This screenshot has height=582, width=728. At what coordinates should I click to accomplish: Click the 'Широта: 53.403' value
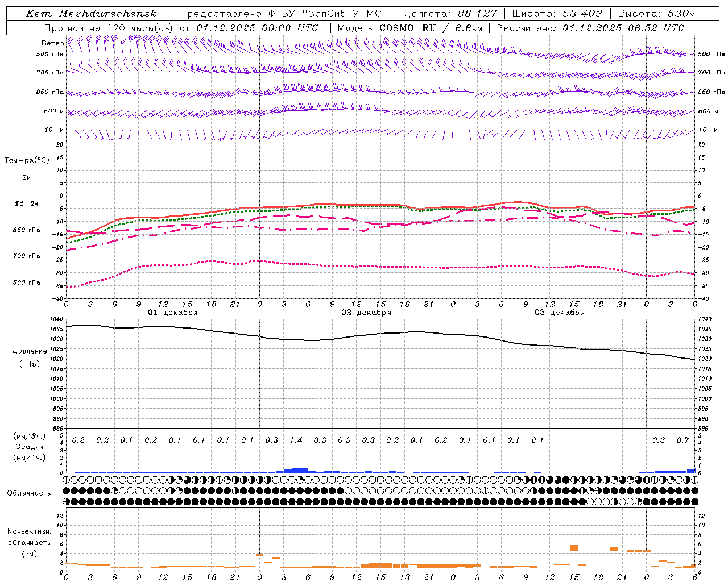(x=557, y=14)
